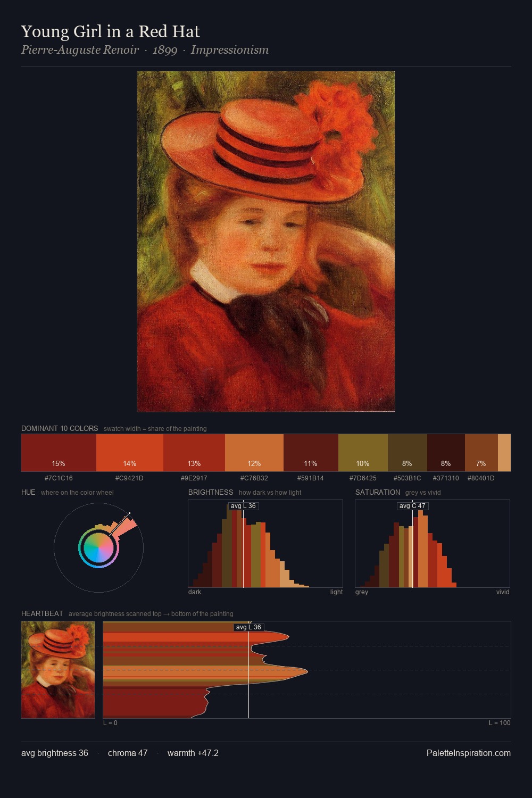This screenshot has width=532, height=798.
Task: Open the main Renoir painting image
Action: coord(266,242)
